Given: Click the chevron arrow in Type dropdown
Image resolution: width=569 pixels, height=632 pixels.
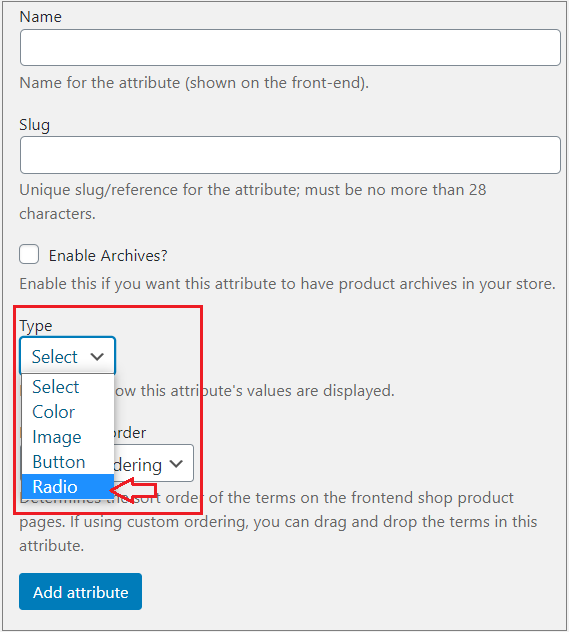Looking at the screenshot, I should pyautogui.click(x=97, y=357).
